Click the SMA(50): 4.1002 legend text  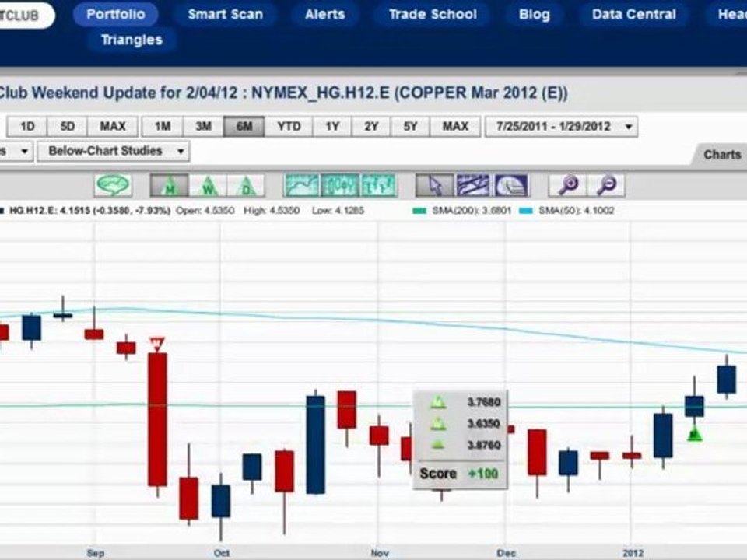576,211
